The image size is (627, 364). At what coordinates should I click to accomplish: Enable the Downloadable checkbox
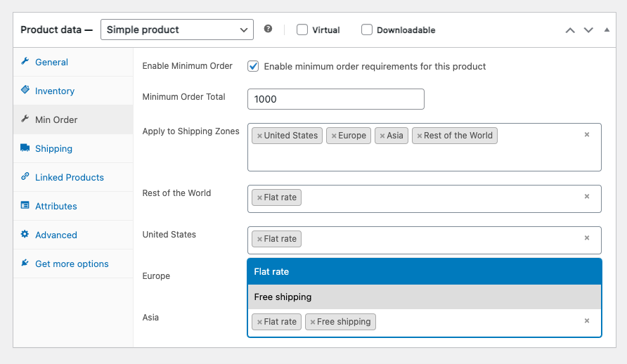click(x=367, y=30)
